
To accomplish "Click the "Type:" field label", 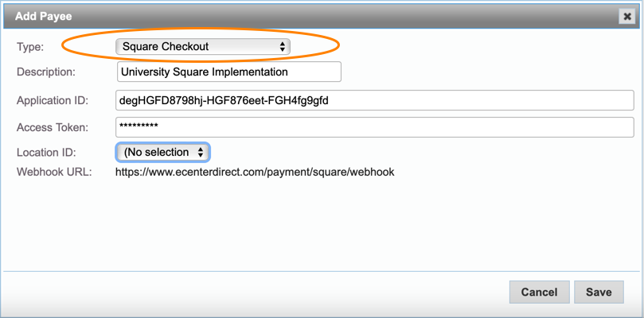I will pos(31,47).
